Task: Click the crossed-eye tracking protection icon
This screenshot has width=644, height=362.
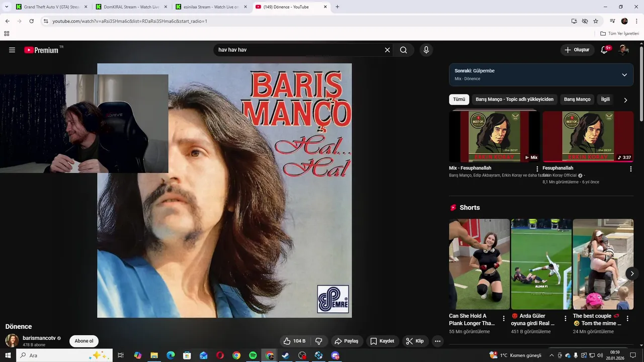Action: click(585, 21)
